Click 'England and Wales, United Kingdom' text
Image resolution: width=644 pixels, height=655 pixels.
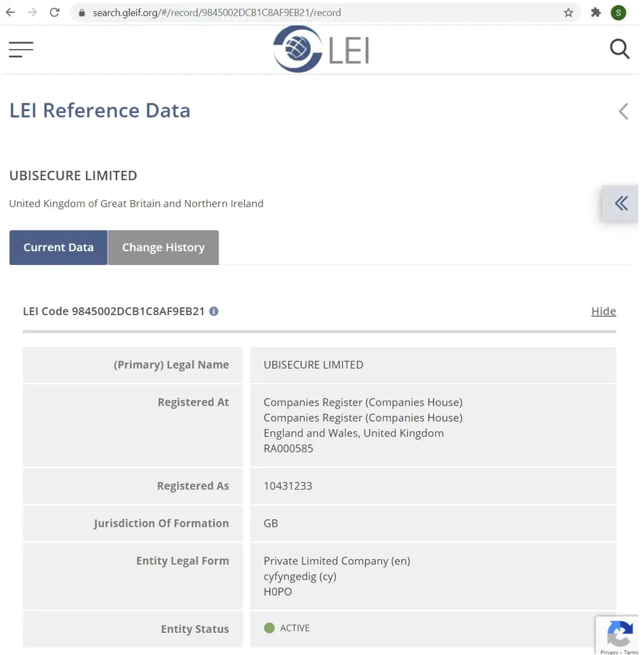(x=354, y=433)
